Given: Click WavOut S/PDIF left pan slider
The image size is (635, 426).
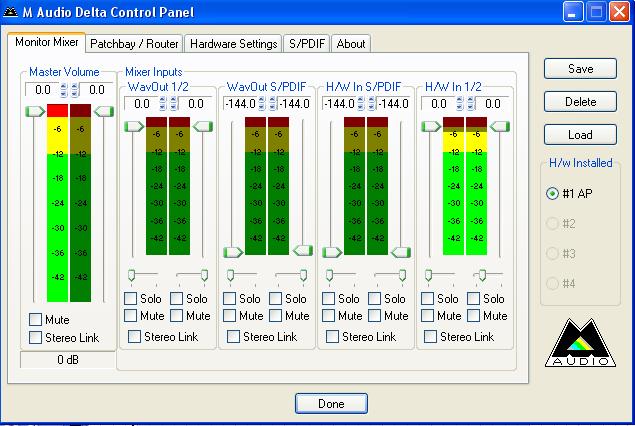Looking at the screenshot, I should tap(230, 275).
